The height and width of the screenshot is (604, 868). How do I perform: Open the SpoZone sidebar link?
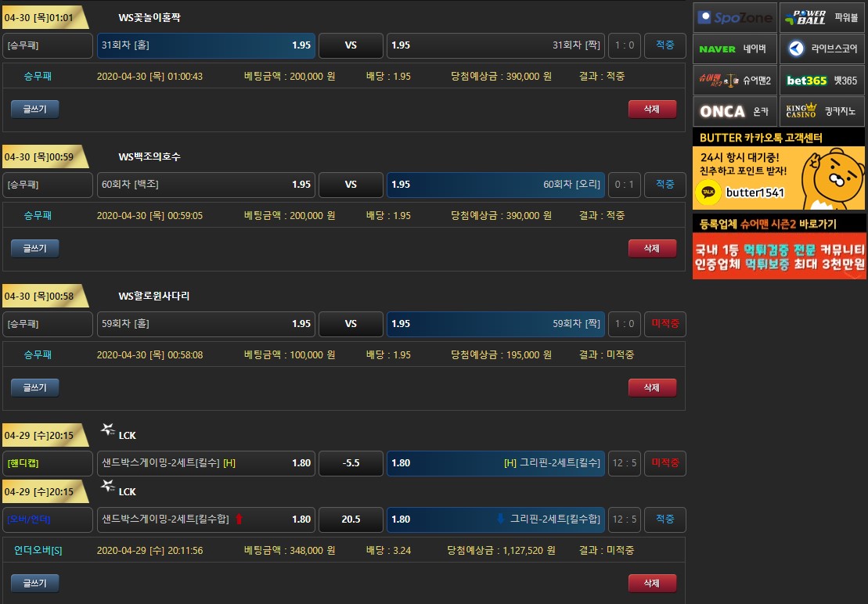(734, 17)
